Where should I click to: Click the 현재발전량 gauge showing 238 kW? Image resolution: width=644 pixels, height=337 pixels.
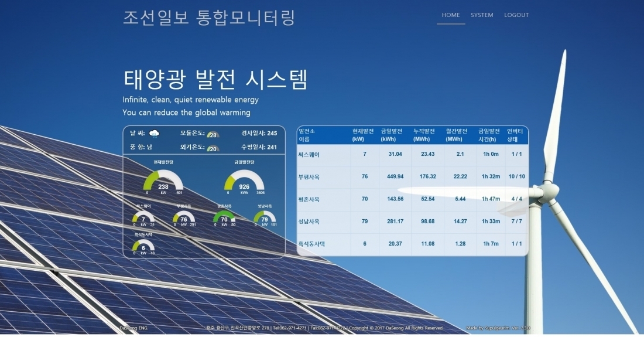pyautogui.click(x=163, y=181)
